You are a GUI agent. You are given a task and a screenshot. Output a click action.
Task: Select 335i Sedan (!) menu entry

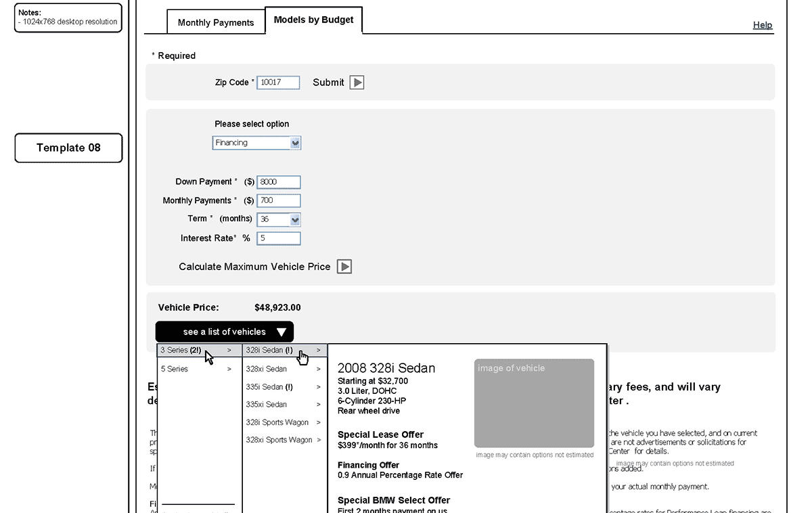coord(269,387)
